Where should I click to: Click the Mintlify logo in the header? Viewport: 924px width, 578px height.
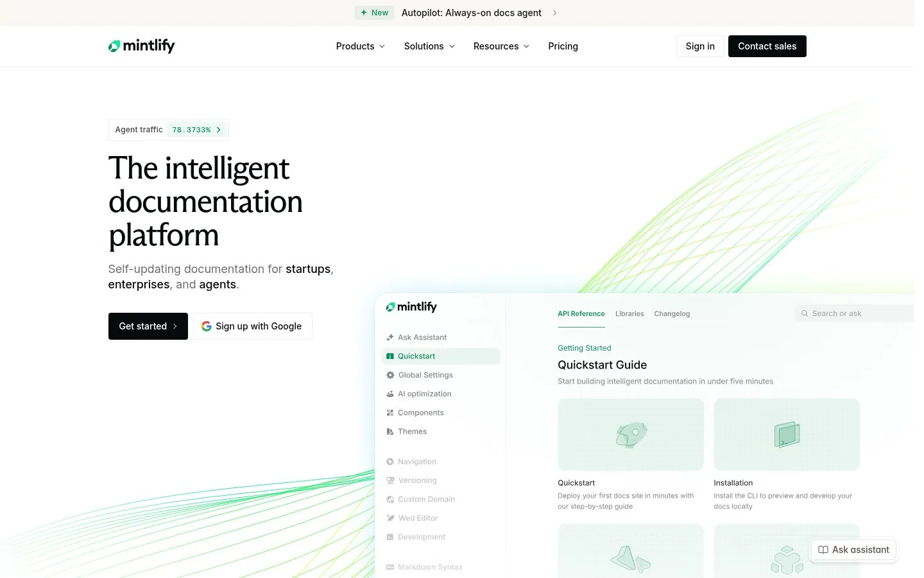[141, 46]
